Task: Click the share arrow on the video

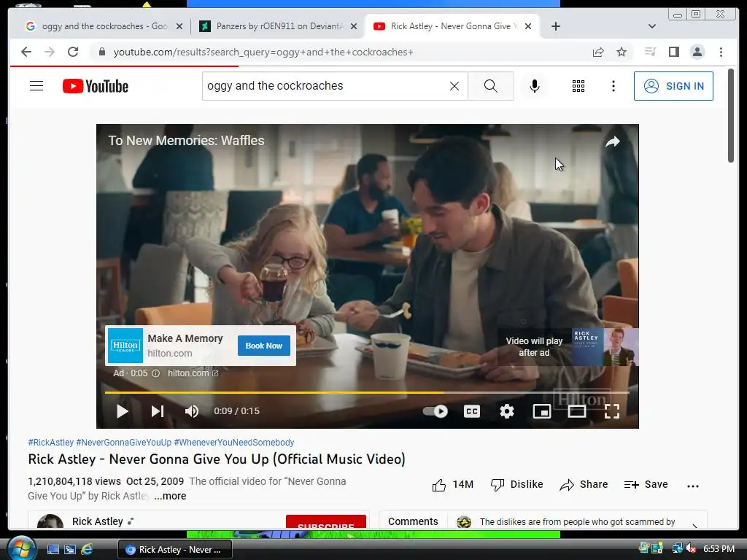Action: pyautogui.click(x=612, y=141)
